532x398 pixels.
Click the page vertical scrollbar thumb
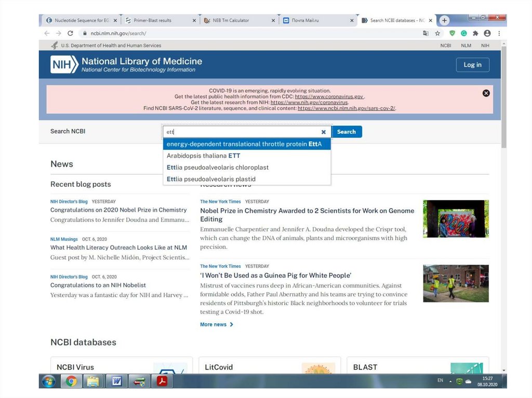(x=504, y=97)
